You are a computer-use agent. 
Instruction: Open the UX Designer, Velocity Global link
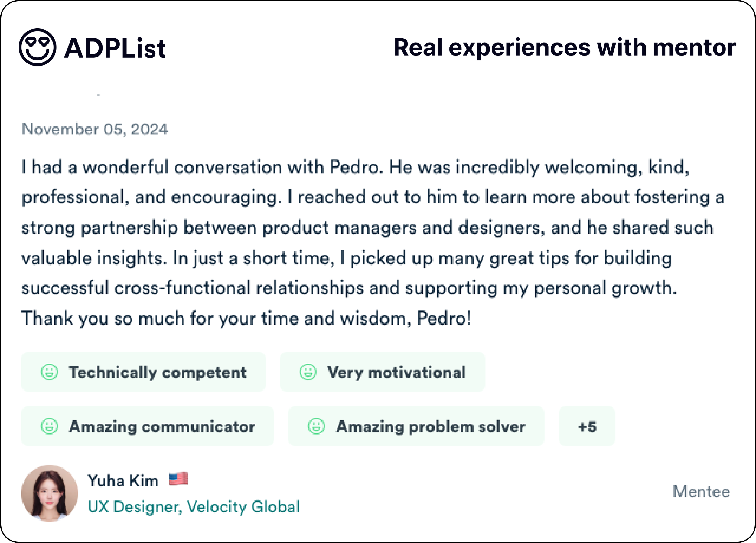[x=194, y=507]
